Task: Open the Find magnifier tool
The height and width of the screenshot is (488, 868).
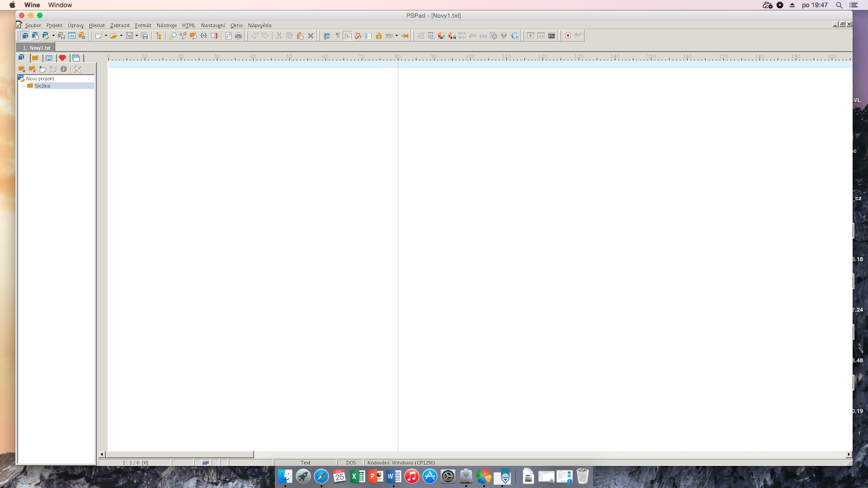Action: (173, 36)
